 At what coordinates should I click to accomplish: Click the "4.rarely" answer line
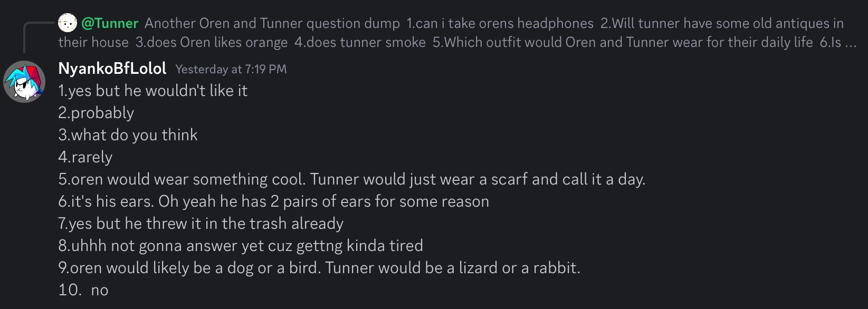point(85,157)
